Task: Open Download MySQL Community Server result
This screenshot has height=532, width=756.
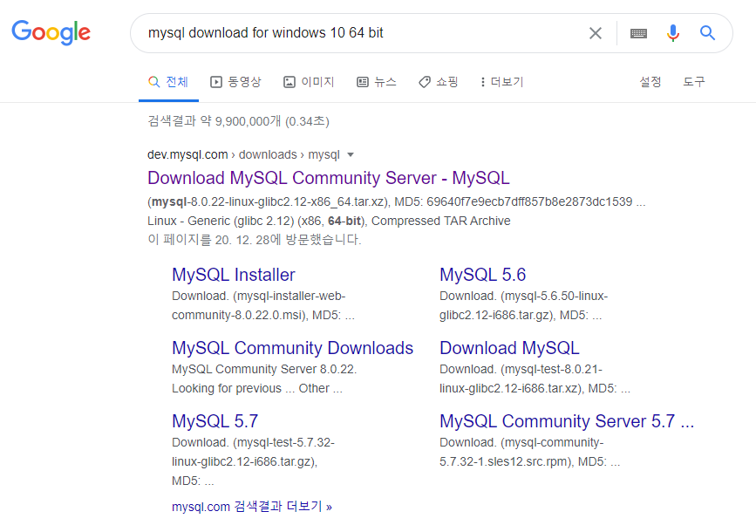Action: coord(329,178)
